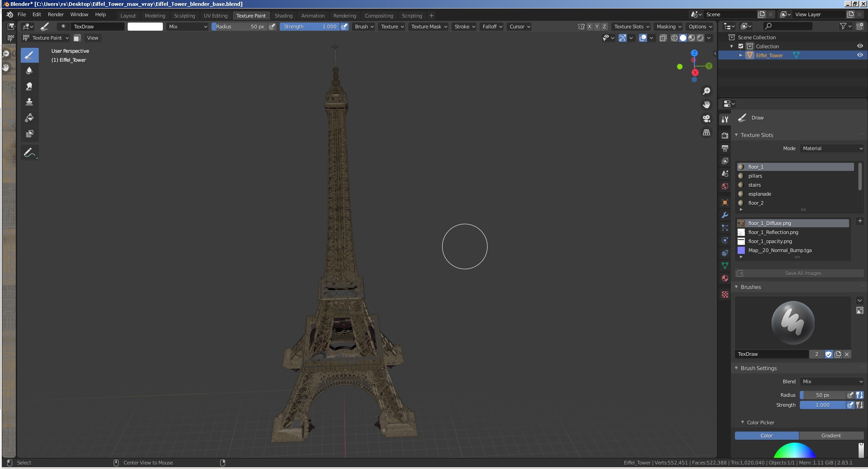Toggle X symmetry mirror button

coord(589,27)
